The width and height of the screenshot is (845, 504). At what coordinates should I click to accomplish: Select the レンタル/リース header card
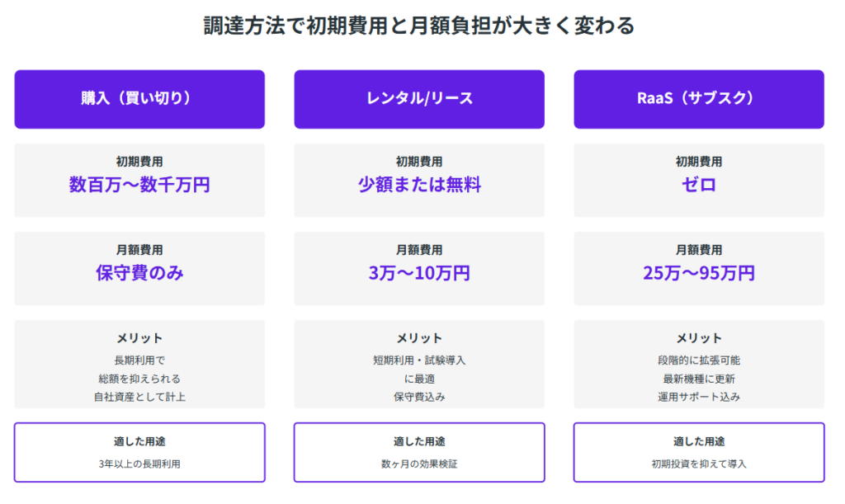pos(419,99)
